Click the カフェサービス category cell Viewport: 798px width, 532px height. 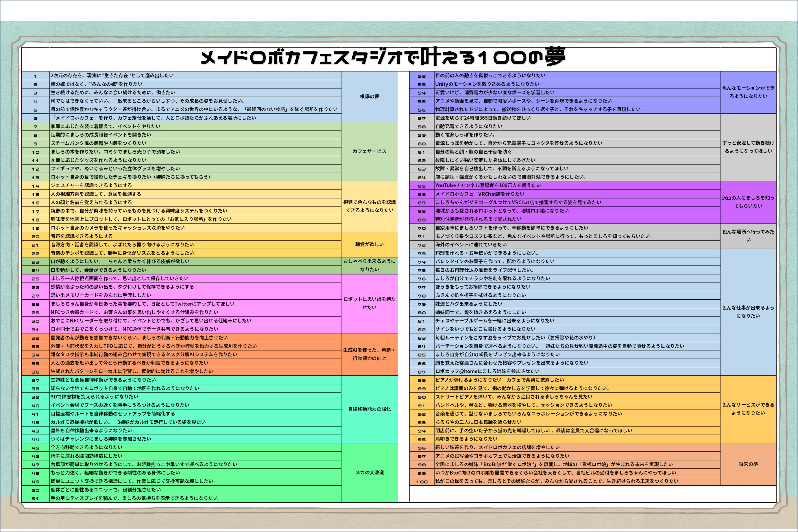point(369,151)
